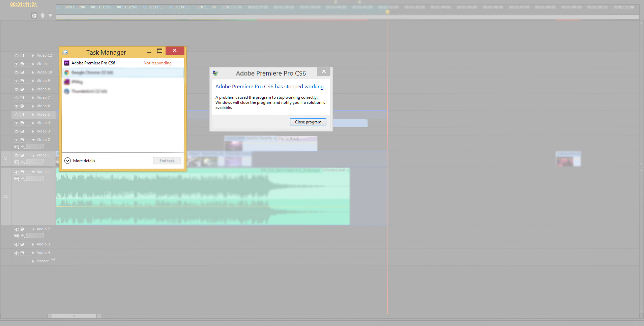Toggle sync lock icon on Audio 1

22,172
